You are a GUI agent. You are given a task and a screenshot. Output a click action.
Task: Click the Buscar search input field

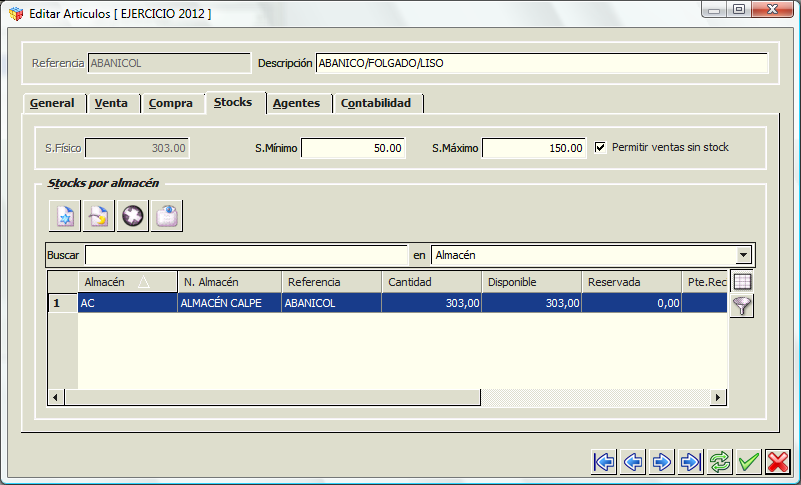tap(246, 255)
